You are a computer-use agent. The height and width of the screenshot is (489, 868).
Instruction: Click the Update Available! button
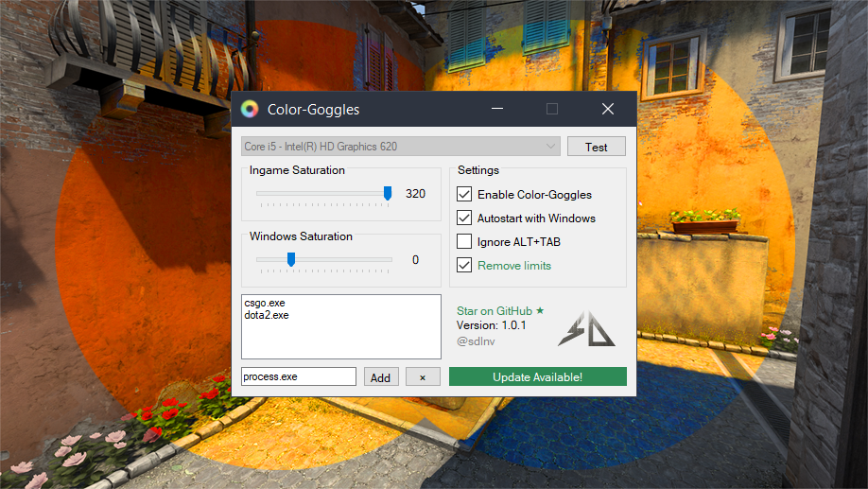point(537,376)
